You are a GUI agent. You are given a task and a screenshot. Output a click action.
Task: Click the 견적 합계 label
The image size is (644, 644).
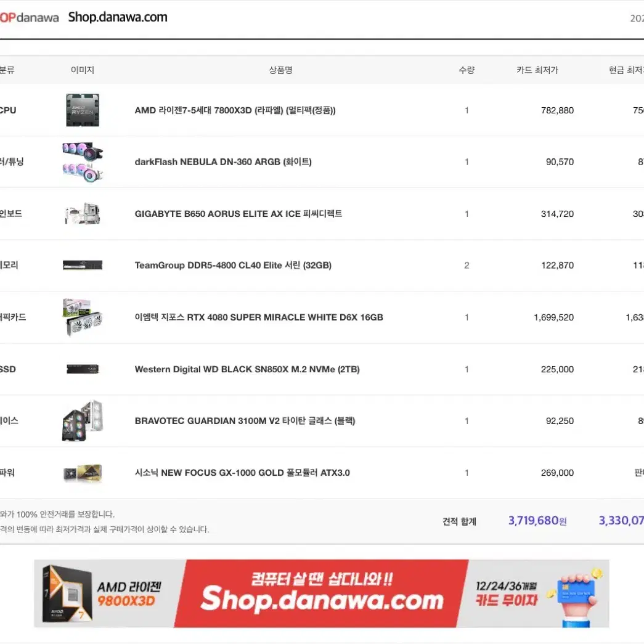point(459,521)
